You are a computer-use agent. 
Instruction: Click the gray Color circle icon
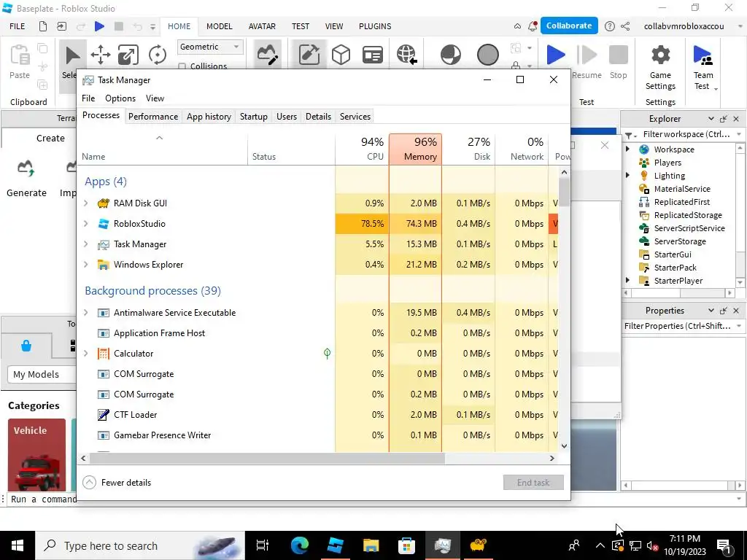pos(488,55)
